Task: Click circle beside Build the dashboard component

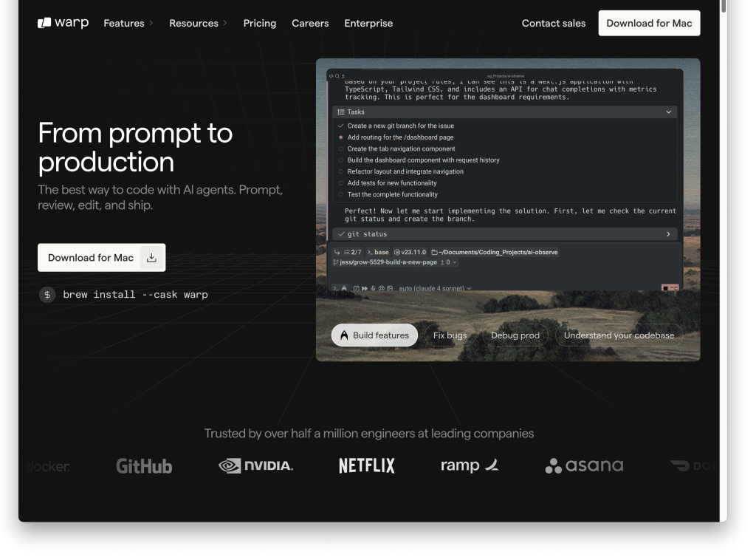Action: [341, 160]
